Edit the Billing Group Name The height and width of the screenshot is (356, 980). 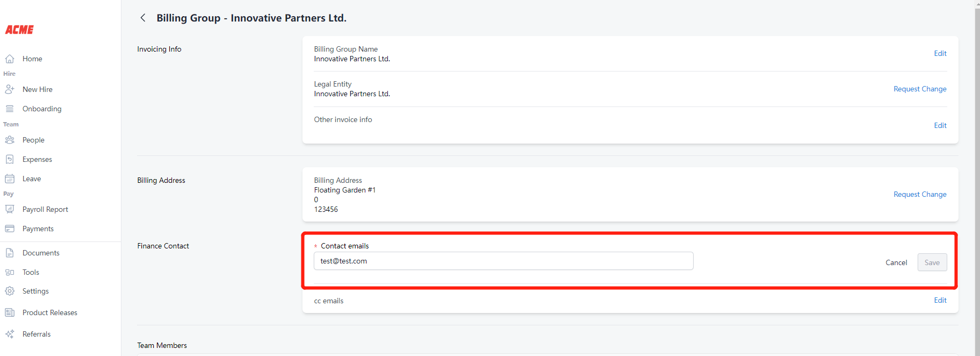pyautogui.click(x=940, y=53)
